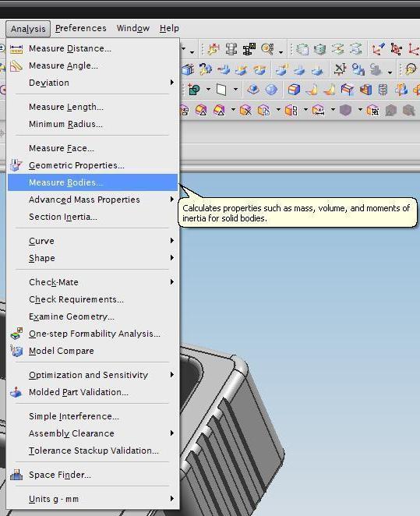Choose Measure Angle with the protractor icon
Viewport: 420px width, 516px height.
16,65
